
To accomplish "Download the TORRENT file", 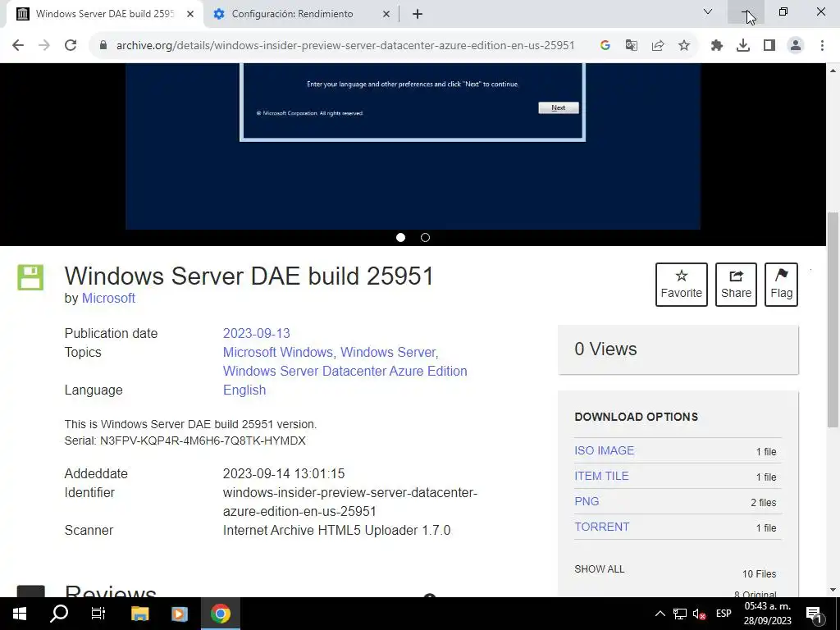I will tap(601, 527).
